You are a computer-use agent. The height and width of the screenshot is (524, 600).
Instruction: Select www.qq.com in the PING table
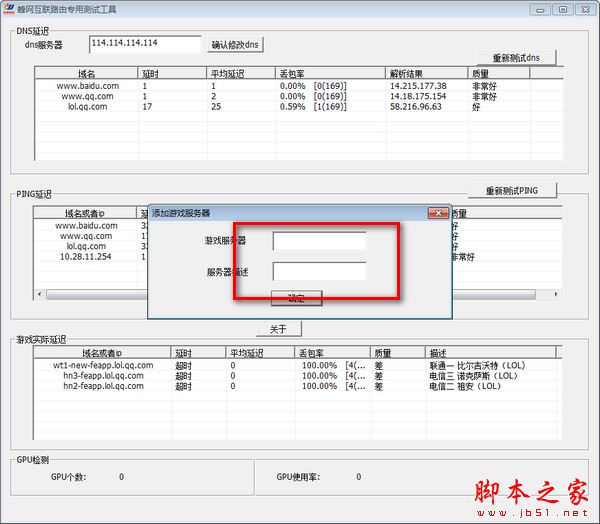(x=86, y=236)
